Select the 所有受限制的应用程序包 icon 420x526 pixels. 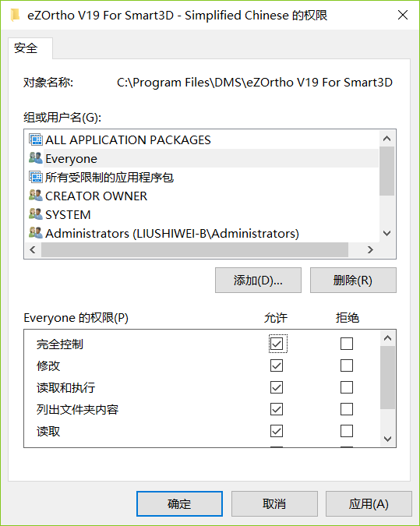coord(36,177)
